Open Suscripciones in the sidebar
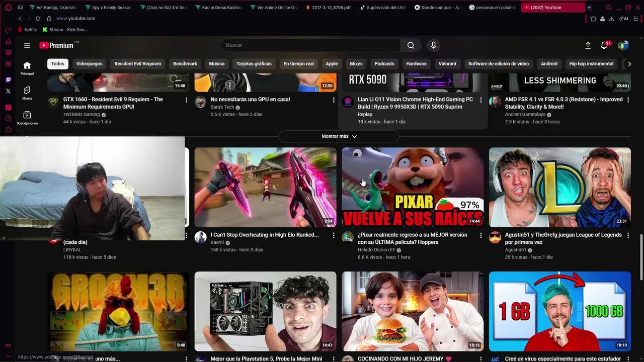Image resolution: width=644 pixels, height=362 pixels. click(27, 118)
